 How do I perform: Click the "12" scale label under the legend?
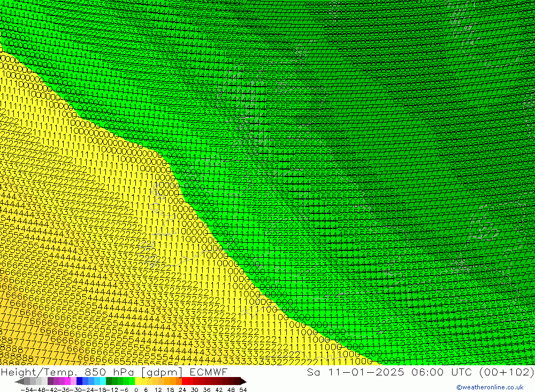(158, 390)
